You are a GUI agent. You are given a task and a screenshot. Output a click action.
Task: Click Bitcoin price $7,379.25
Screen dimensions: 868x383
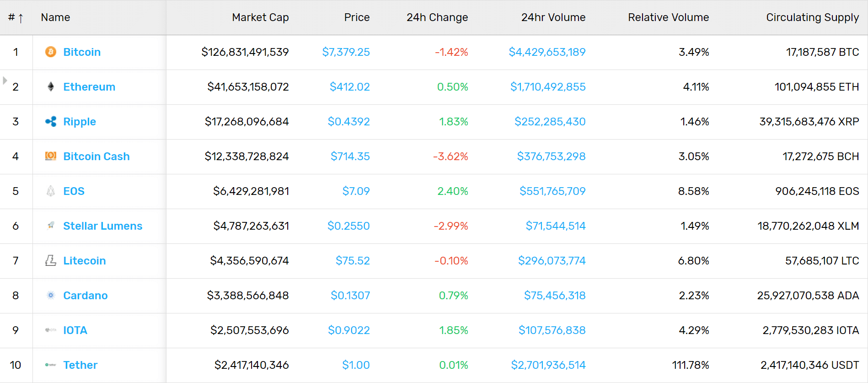[346, 52]
